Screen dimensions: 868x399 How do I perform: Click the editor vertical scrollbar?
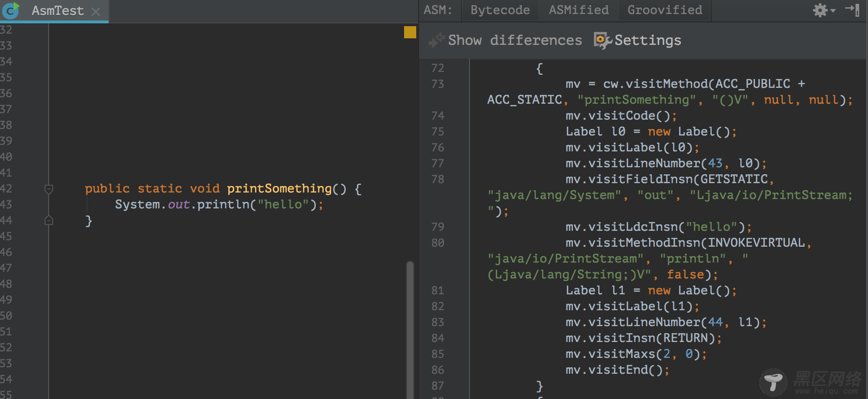(410, 329)
